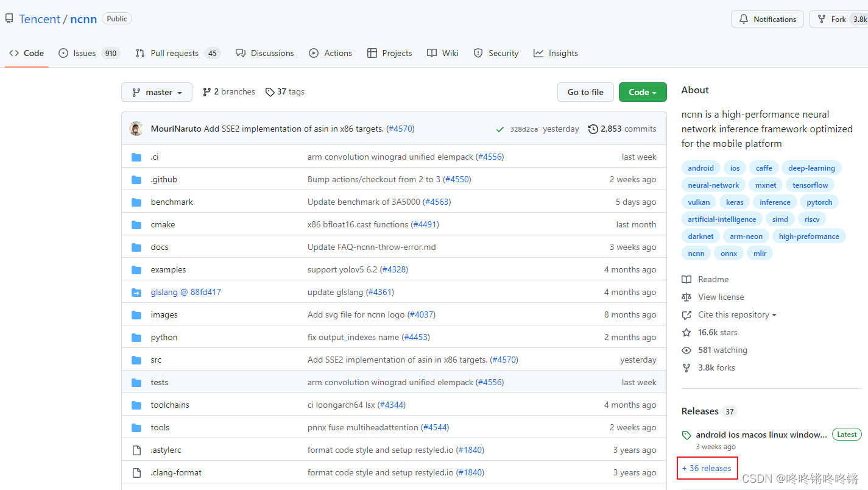Image resolution: width=868 pixels, height=490 pixels.
Task: Switch to the Issues tab
Action: 89,53
